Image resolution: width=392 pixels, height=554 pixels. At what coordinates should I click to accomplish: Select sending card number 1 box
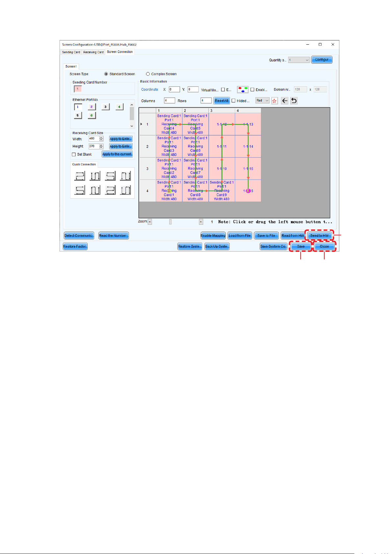pyautogui.click(x=78, y=89)
